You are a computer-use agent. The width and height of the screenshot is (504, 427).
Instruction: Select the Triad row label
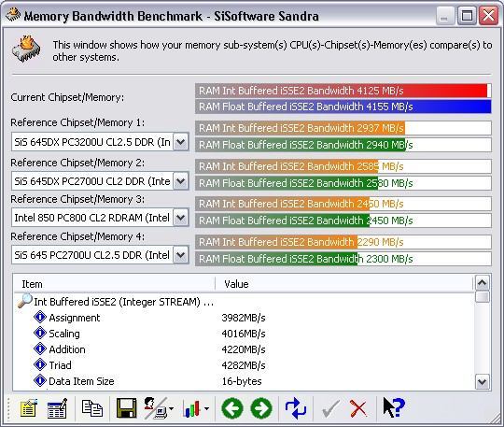[60, 365]
